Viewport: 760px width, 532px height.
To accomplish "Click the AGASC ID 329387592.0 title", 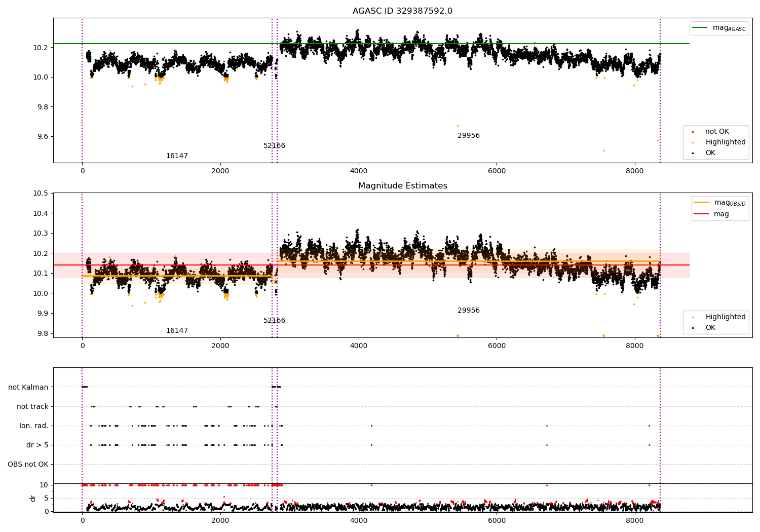I will (402, 11).
